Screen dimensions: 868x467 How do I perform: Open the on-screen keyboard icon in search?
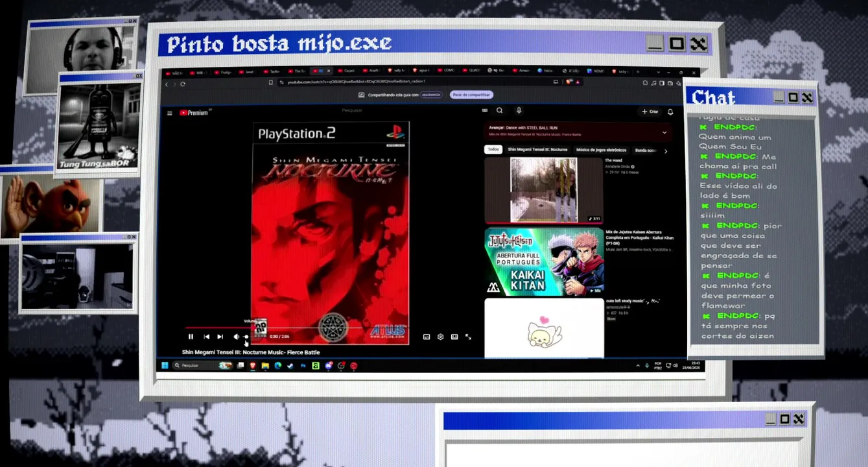tap(485, 111)
